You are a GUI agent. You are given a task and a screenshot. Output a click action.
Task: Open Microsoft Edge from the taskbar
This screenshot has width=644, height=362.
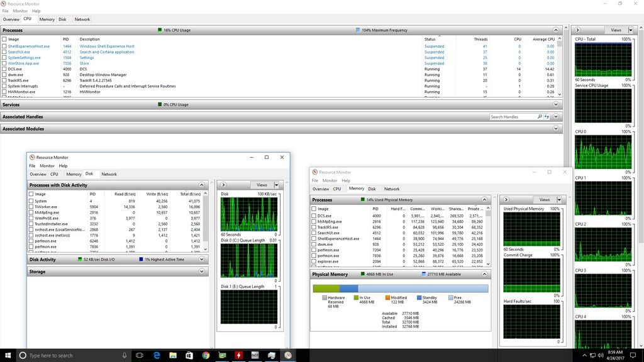tap(157, 355)
